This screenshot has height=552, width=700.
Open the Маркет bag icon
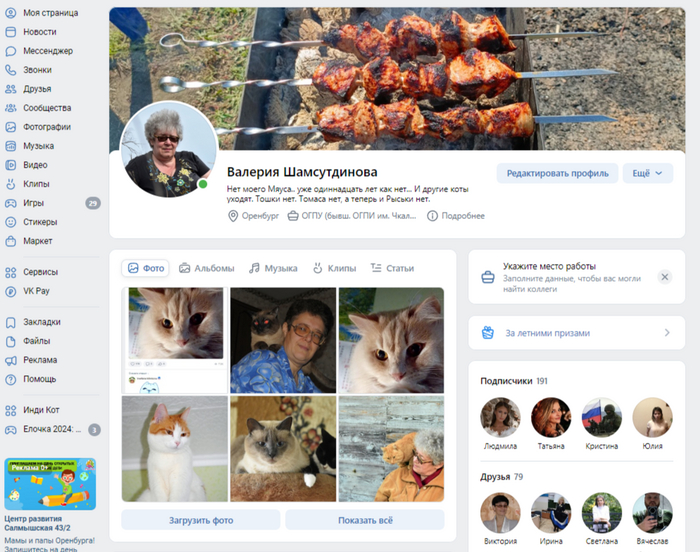[x=11, y=241]
